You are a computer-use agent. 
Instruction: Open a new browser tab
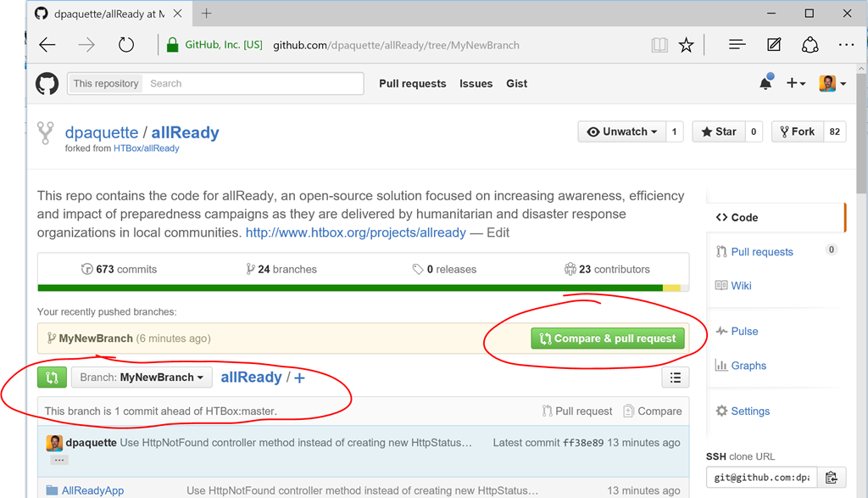(207, 14)
